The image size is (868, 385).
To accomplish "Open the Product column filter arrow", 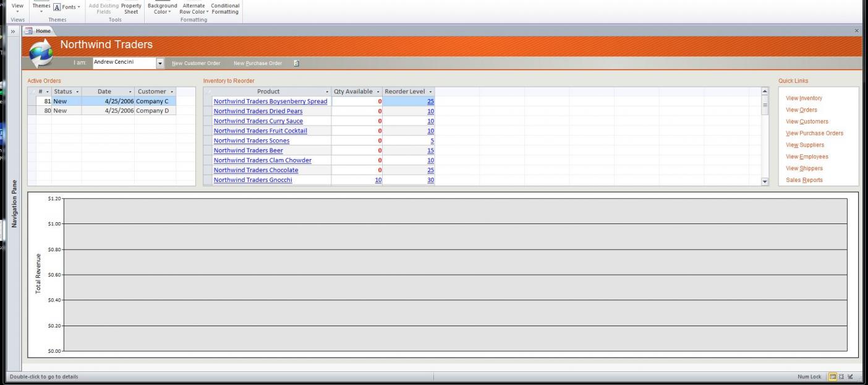I will pos(327,92).
